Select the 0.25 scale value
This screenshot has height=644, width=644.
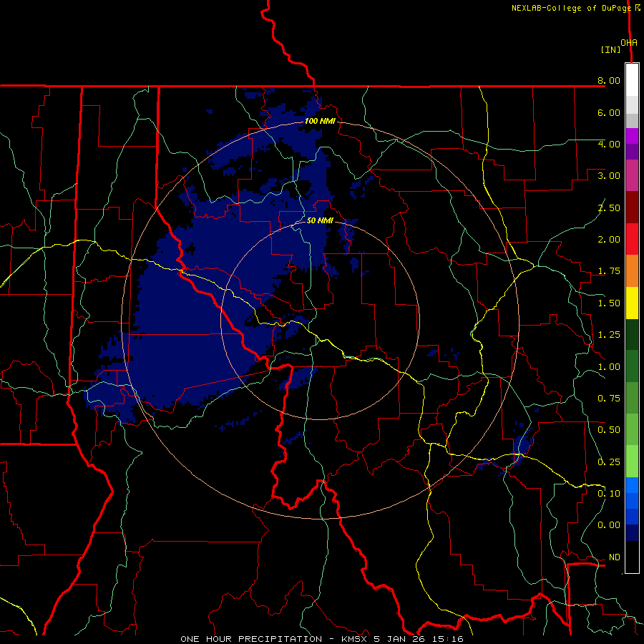click(609, 462)
